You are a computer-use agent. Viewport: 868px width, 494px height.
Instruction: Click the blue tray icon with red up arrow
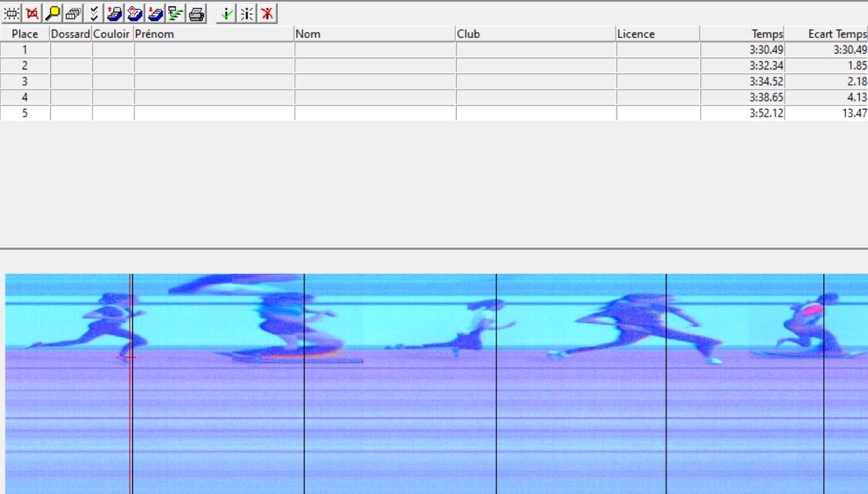point(114,13)
